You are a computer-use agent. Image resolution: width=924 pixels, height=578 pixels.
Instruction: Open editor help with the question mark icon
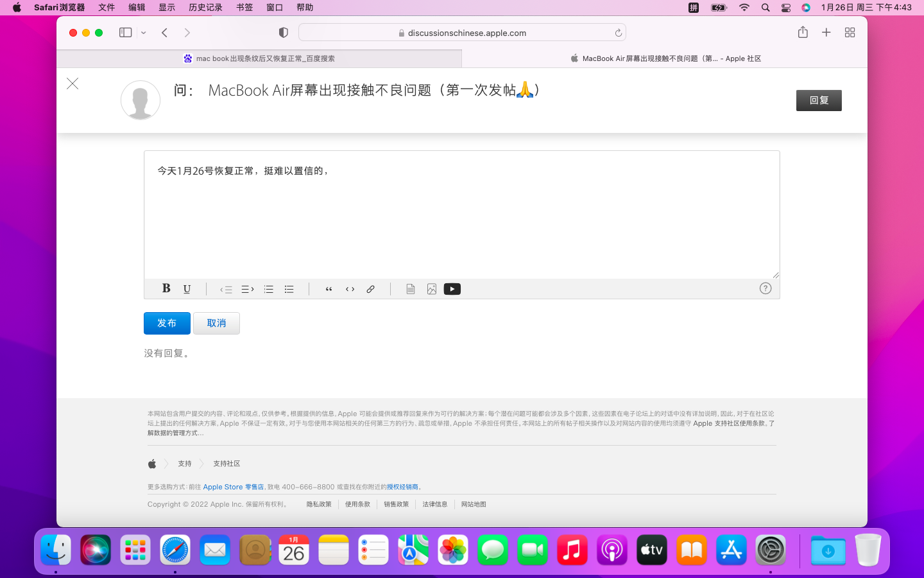click(765, 288)
